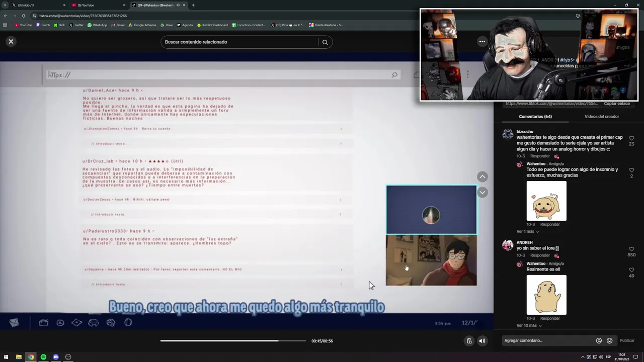
Task: Open the tab search dropdown arrow
Action: point(5,5)
